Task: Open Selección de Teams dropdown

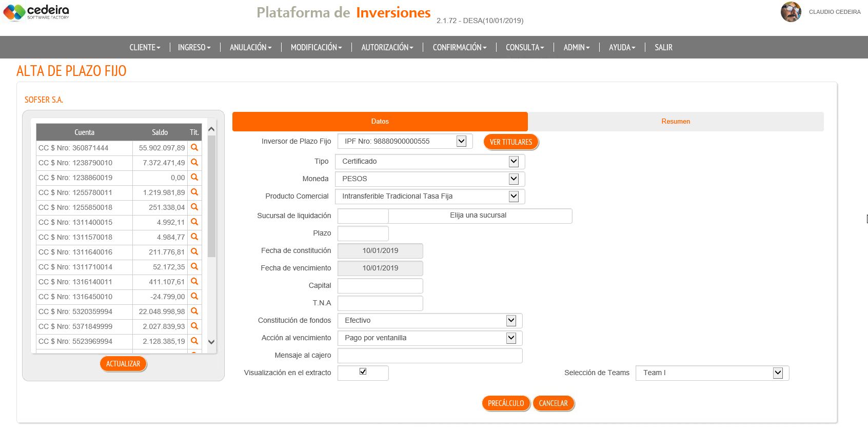Action: [x=778, y=373]
